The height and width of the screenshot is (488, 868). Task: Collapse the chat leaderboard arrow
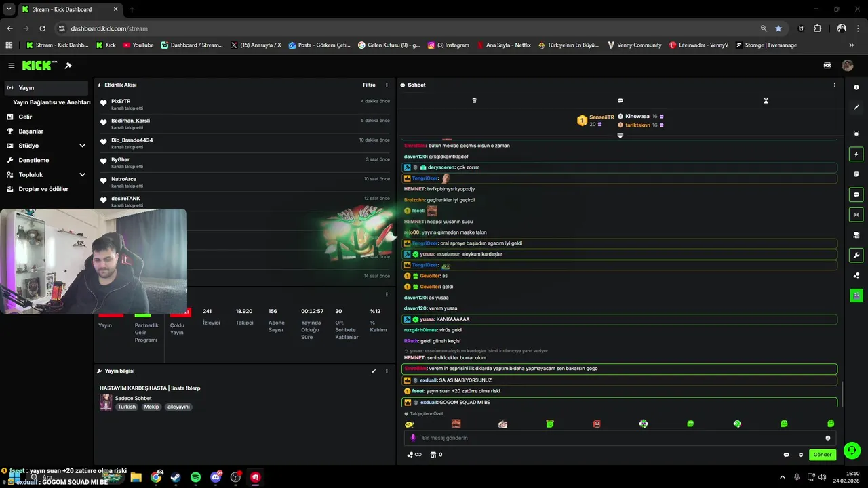click(x=620, y=136)
